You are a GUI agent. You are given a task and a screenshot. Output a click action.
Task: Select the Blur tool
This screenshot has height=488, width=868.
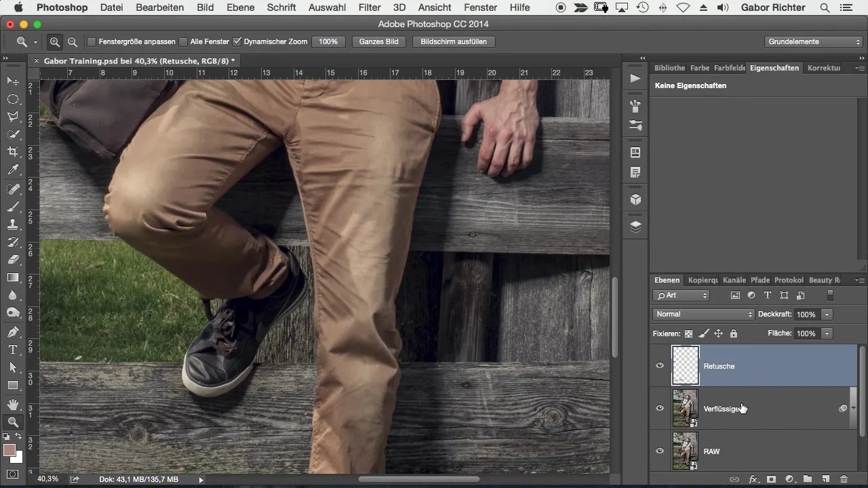click(x=12, y=295)
